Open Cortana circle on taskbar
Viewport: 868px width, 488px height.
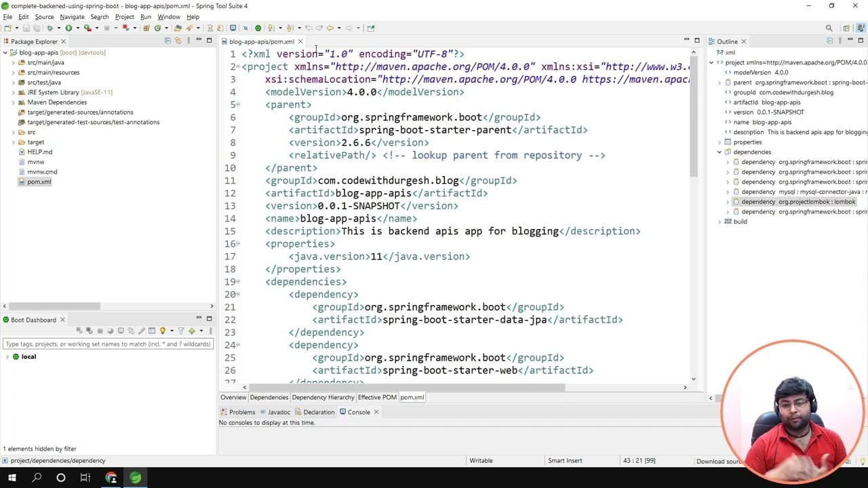click(x=61, y=477)
